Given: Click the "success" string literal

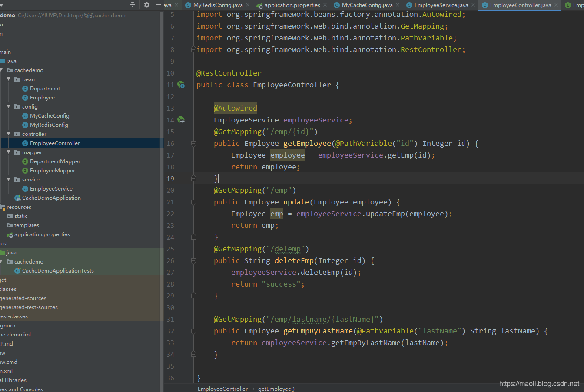Looking at the screenshot, I should 281,284.
